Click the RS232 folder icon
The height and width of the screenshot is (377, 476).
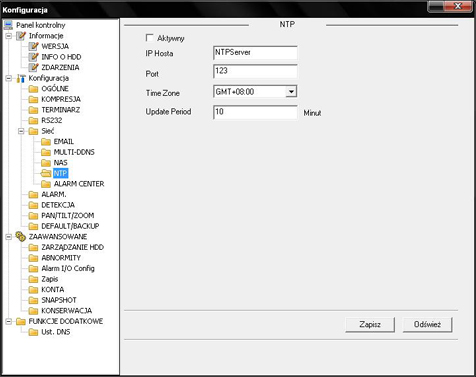[33, 120]
